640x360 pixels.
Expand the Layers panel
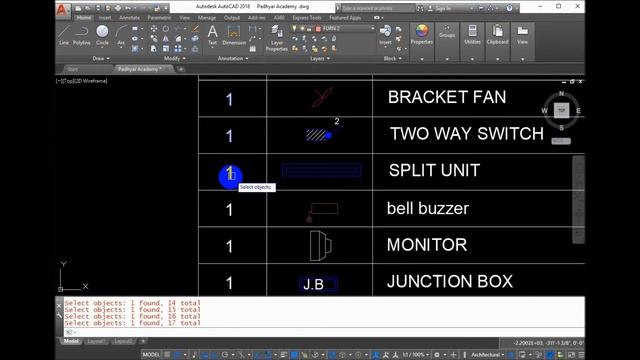[x=320, y=58]
